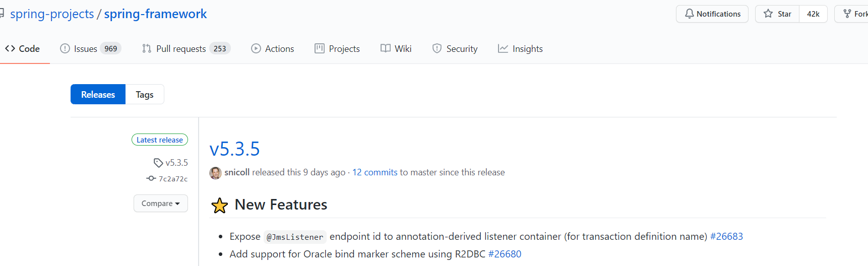Go to the Security tab
Screen dimensions: 868x266
pos(455,49)
